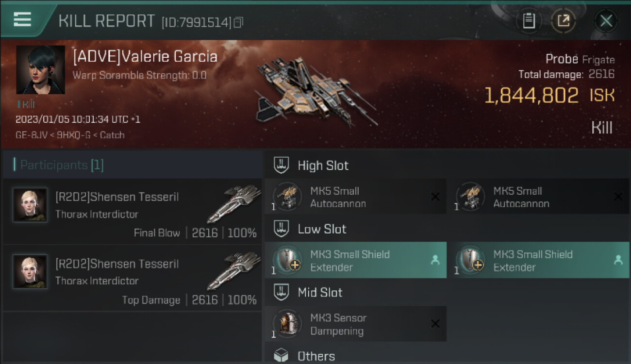
Task: Click the second MK3 Small Shield Extender icon
Action: (x=470, y=260)
